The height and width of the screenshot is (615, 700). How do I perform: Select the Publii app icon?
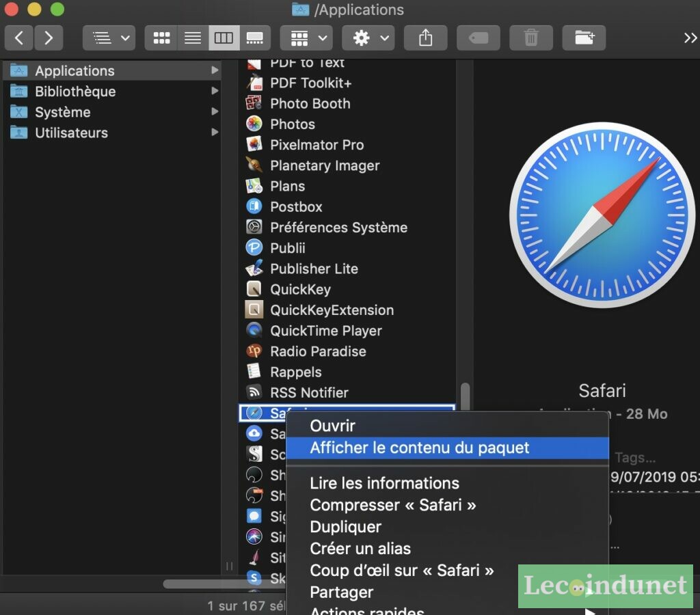coord(254,247)
